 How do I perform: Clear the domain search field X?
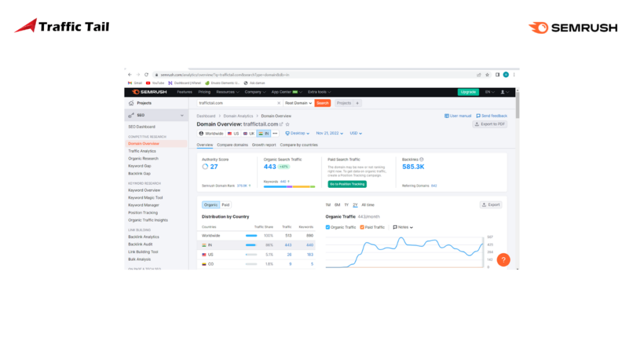[x=279, y=103]
